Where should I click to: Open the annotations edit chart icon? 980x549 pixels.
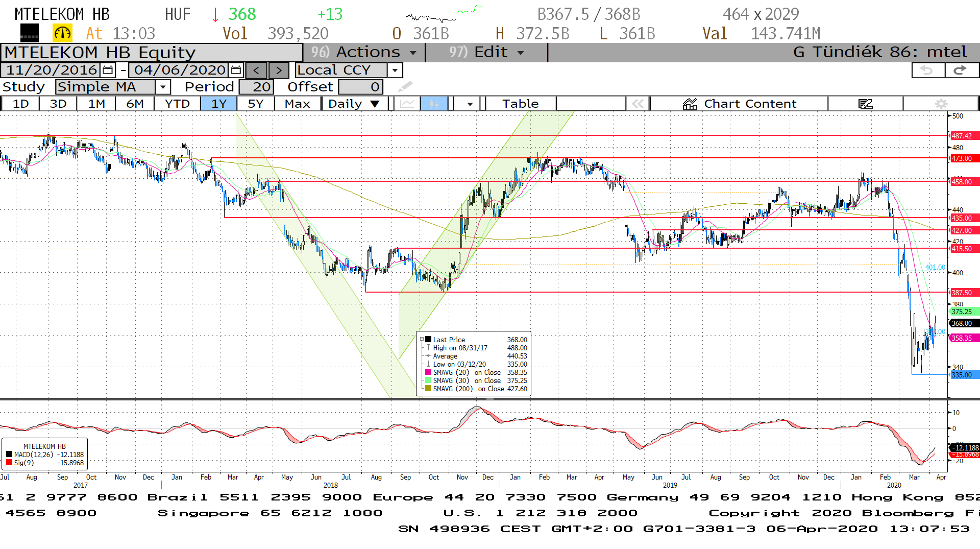865,104
